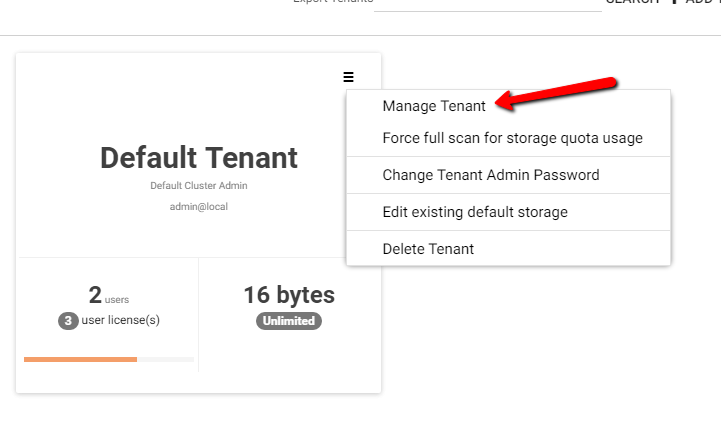Click the partially visible SEARCH button
This screenshot has width=721, height=441.
click(633, 2)
